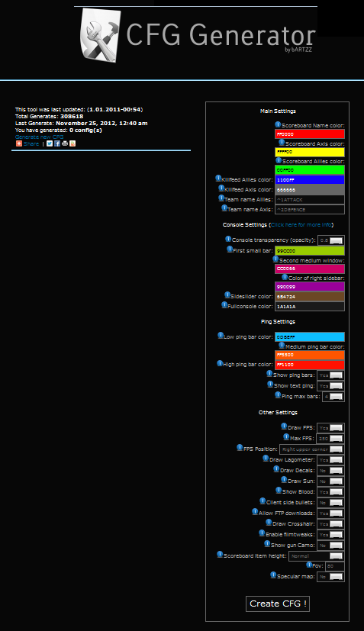Open the Ping max bars dropdown
The image size is (364, 631).
(x=333, y=397)
